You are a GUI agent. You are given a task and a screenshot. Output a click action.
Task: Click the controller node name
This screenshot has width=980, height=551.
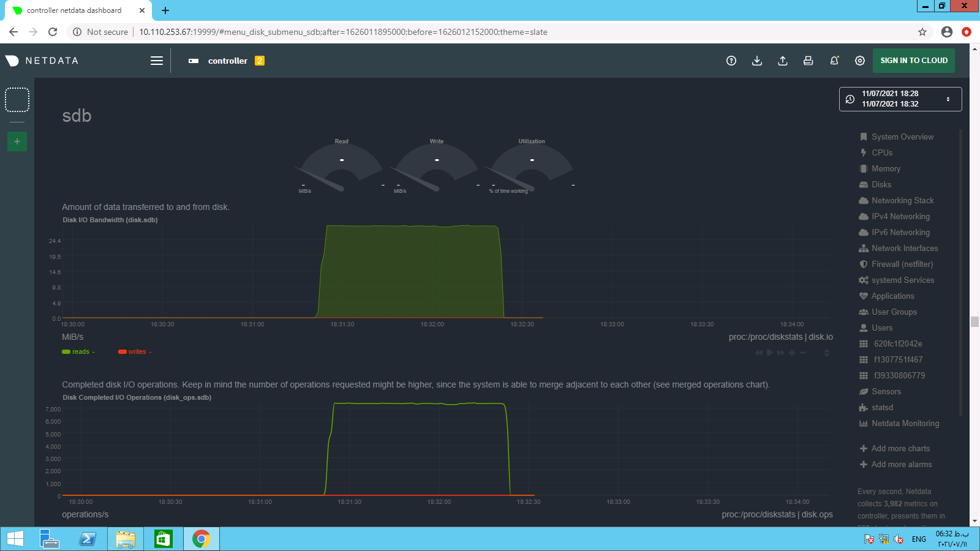[228, 61]
